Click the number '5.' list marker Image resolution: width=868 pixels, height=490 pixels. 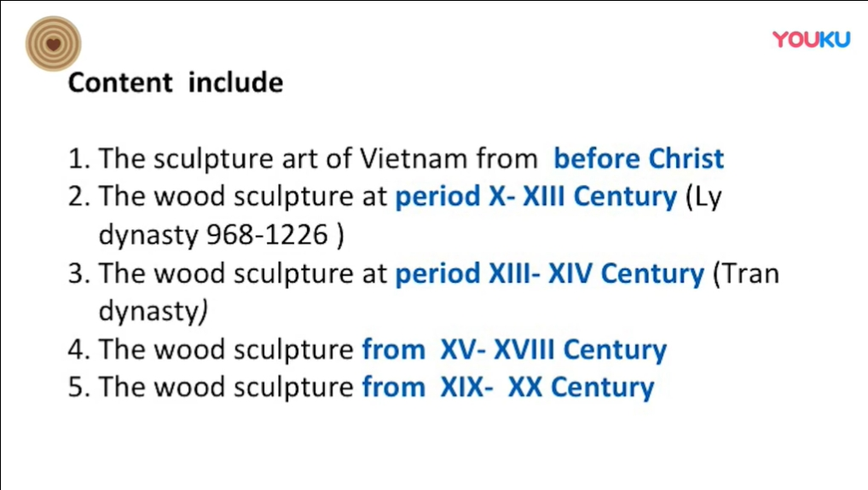point(78,387)
